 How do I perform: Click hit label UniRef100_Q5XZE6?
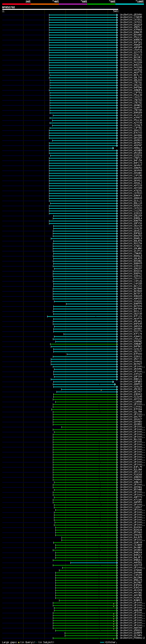tap(131, 153)
